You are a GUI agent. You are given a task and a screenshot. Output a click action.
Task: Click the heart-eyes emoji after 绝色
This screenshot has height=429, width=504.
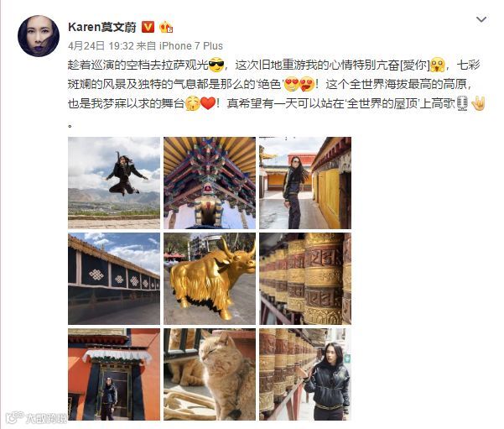(x=292, y=85)
